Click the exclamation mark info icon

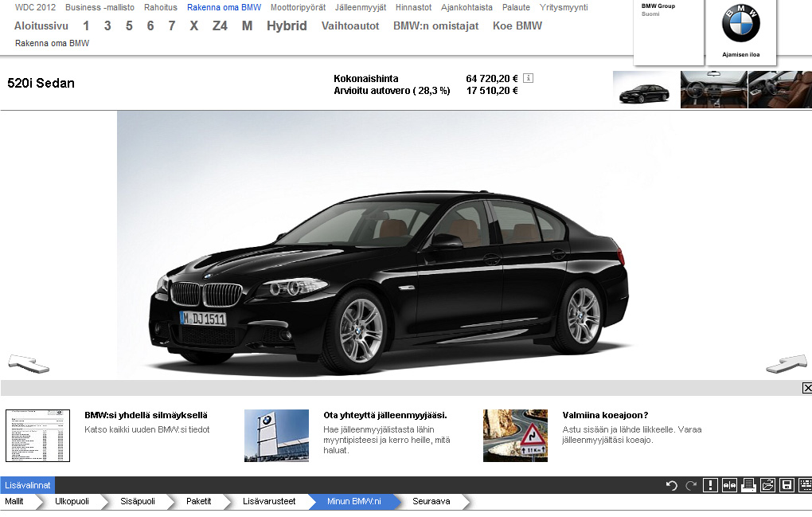click(710, 485)
